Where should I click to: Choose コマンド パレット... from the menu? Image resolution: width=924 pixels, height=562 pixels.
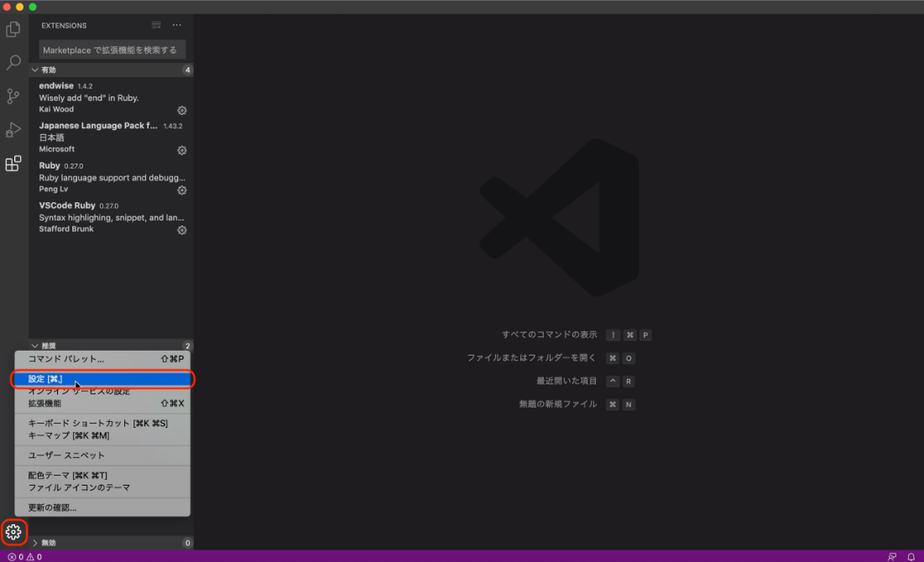pos(102,359)
